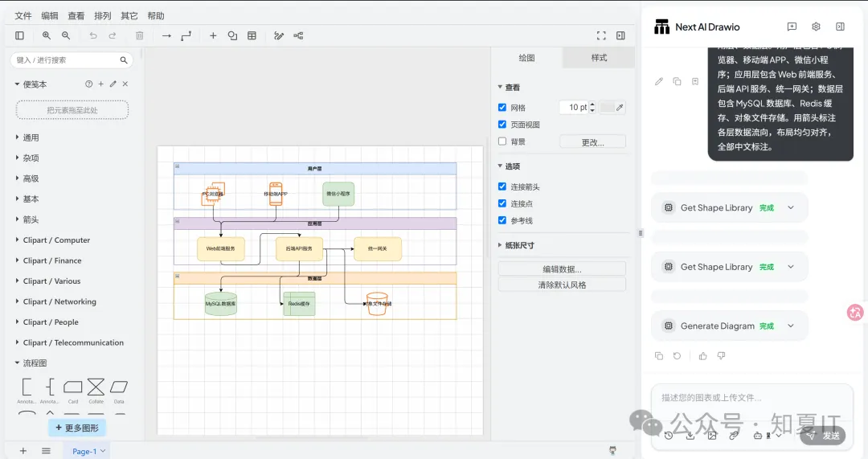The width and height of the screenshot is (868, 459).
Task: Give thumbs down to AI response
Action: (x=721, y=356)
